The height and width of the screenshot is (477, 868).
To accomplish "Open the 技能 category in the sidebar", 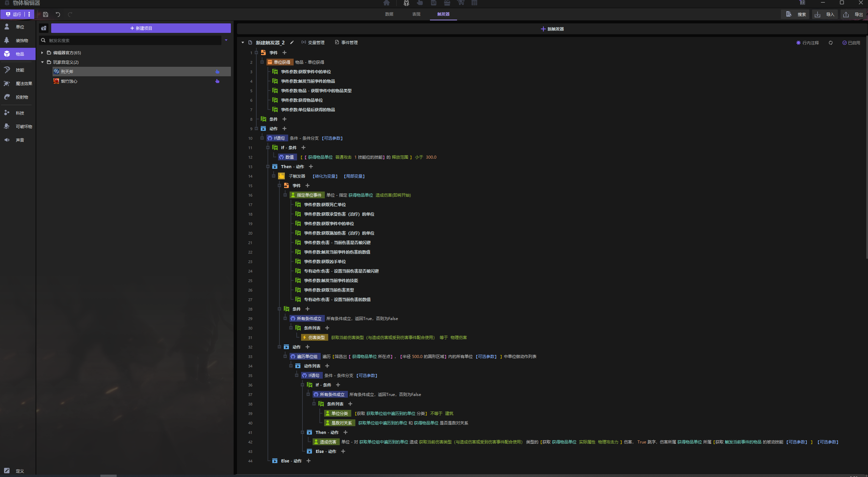I will [18, 70].
